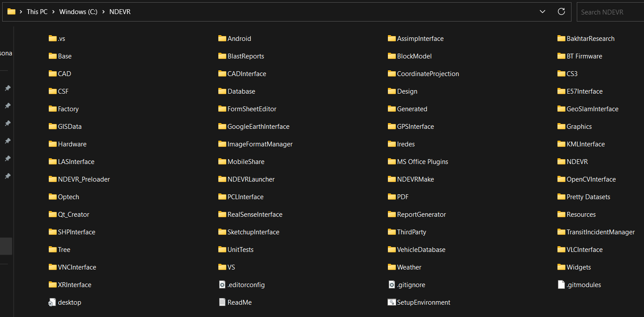Select the Pretty Datasets folder
This screenshot has height=317, width=644.
pos(588,197)
